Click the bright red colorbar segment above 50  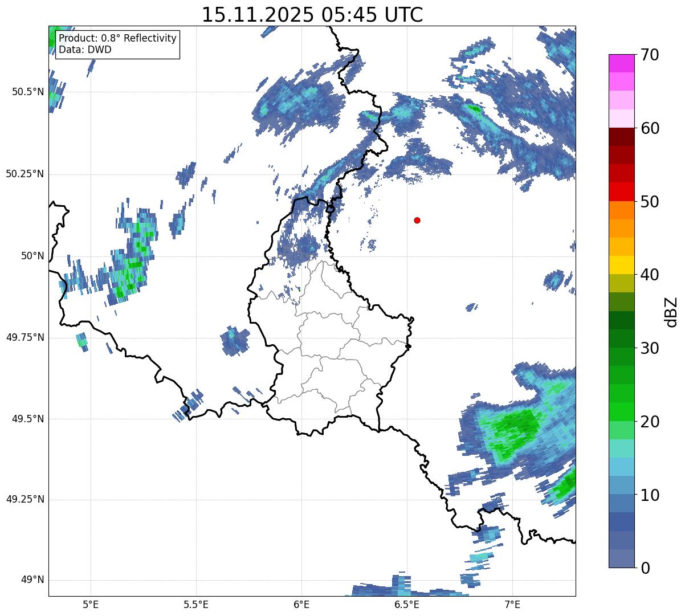tap(621, 192)
